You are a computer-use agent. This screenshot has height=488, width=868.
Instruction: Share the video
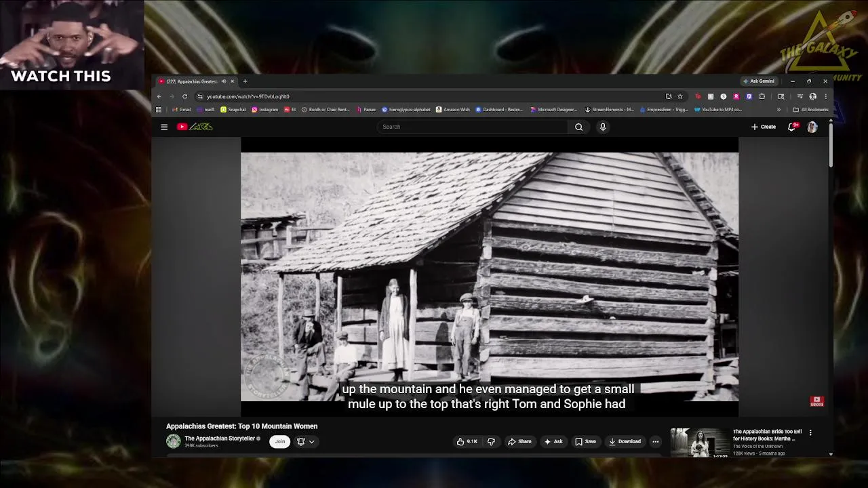coord(520,441)
